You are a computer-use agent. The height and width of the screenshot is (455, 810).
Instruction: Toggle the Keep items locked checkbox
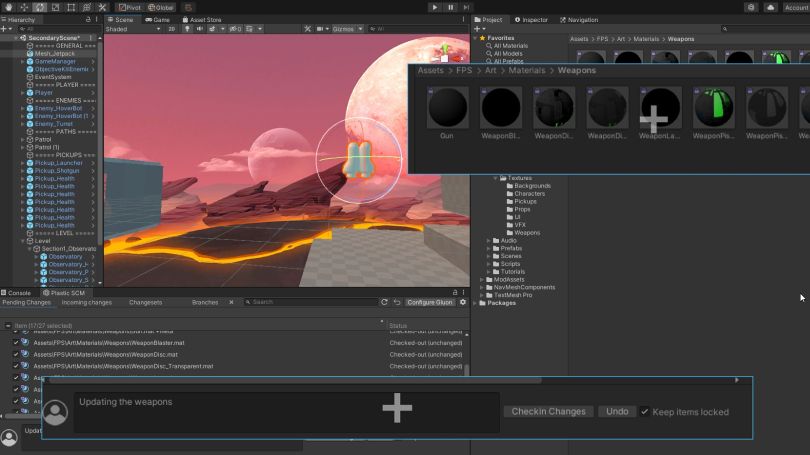tap(645, 412)
